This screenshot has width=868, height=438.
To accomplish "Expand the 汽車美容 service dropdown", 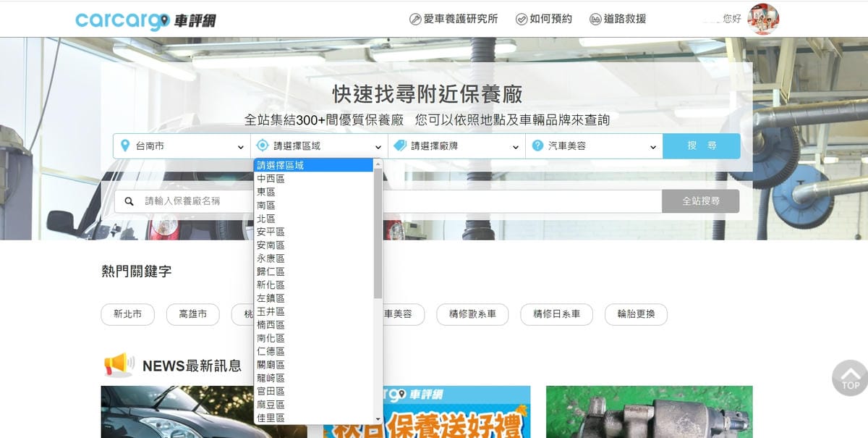I will tap(594, 146).
